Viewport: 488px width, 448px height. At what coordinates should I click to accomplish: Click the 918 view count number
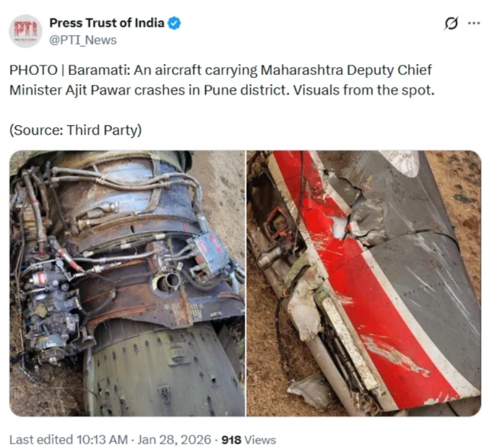tap(231, 440)
